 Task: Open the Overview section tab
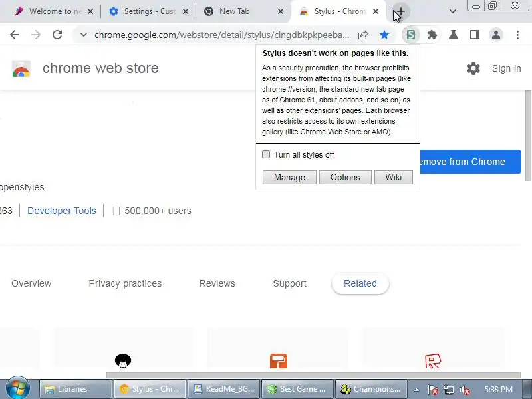pyautogui.click(x=31, y=283)
